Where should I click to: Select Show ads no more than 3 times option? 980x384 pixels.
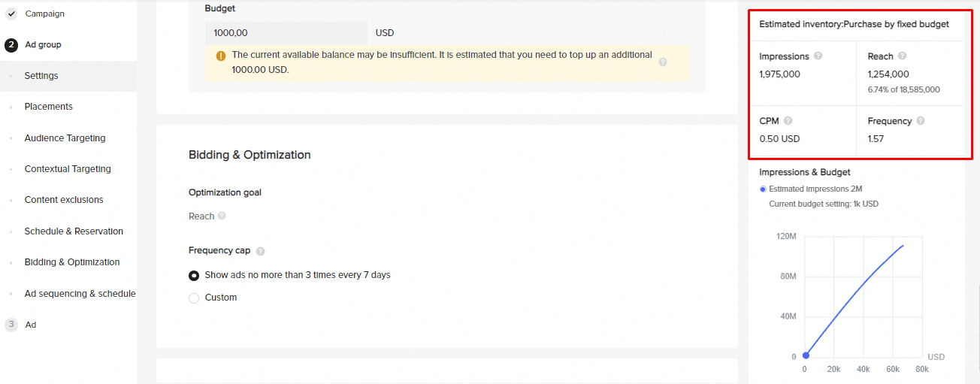pos(194,276)
